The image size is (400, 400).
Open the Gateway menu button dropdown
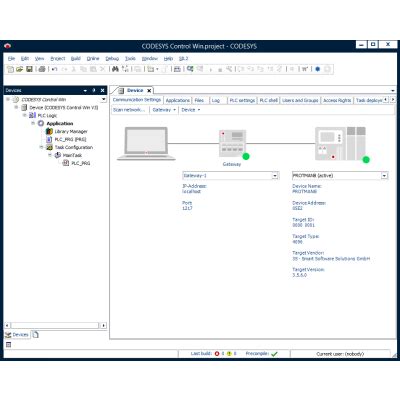click(164, 110)
